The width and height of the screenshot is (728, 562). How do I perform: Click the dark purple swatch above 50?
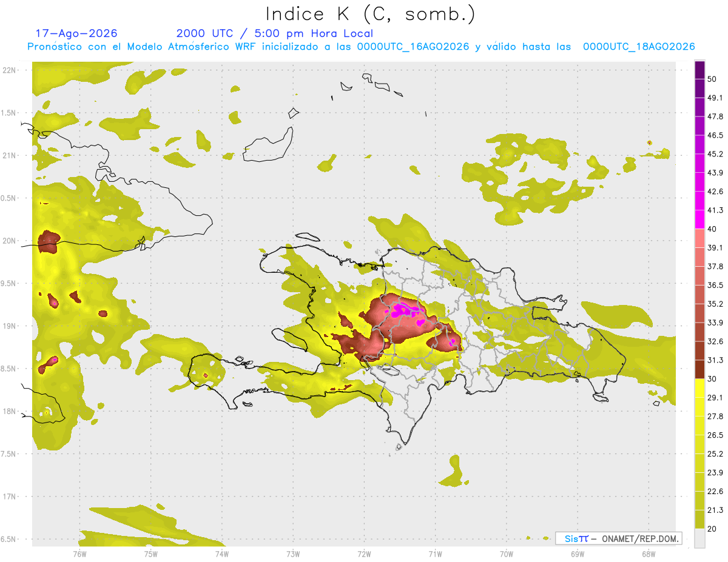tap(699, 70)
